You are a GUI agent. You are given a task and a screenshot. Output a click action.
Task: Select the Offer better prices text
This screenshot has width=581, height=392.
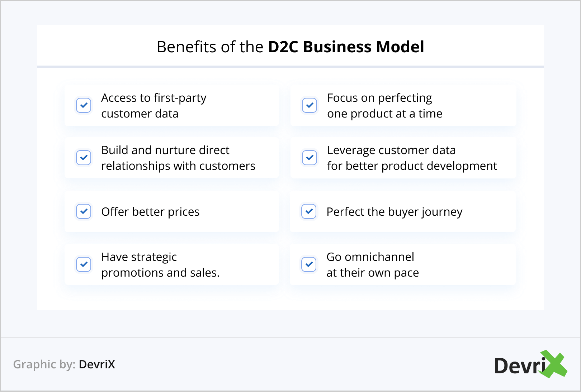[150, 212]
